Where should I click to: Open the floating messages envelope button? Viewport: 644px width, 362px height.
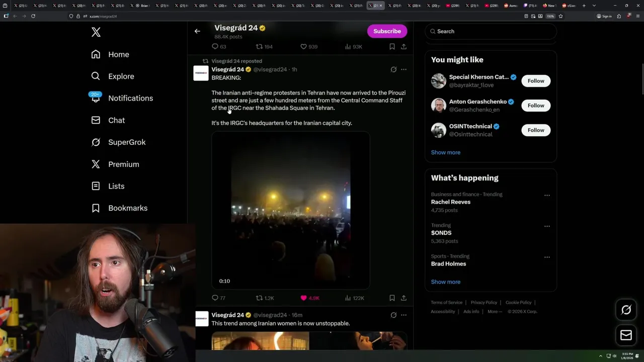click(x=626, y=335)
